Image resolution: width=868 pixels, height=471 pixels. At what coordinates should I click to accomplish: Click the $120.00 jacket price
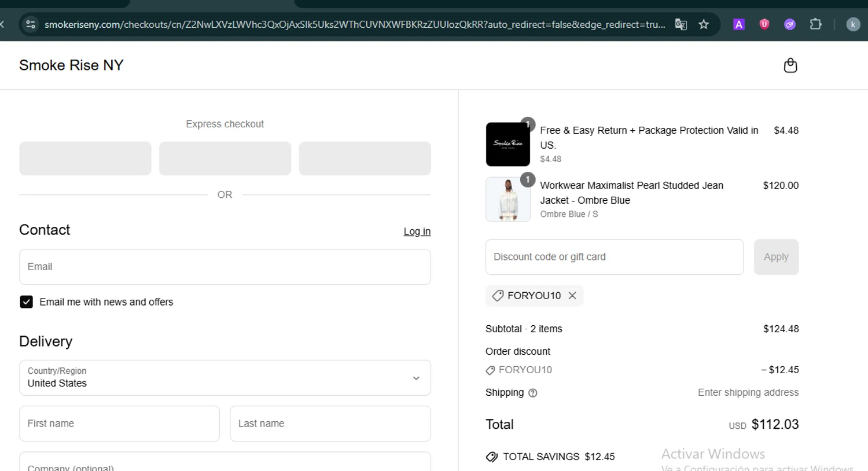[781, 185]
